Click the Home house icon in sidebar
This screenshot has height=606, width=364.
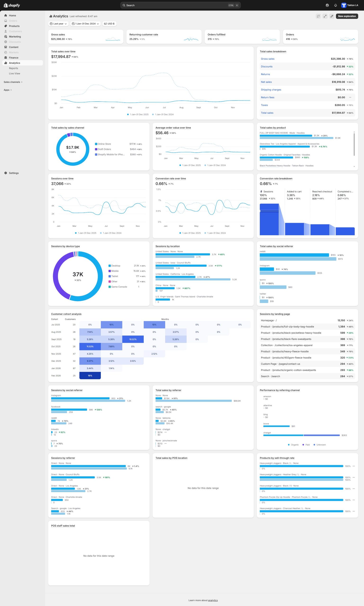tap(6, 15)
